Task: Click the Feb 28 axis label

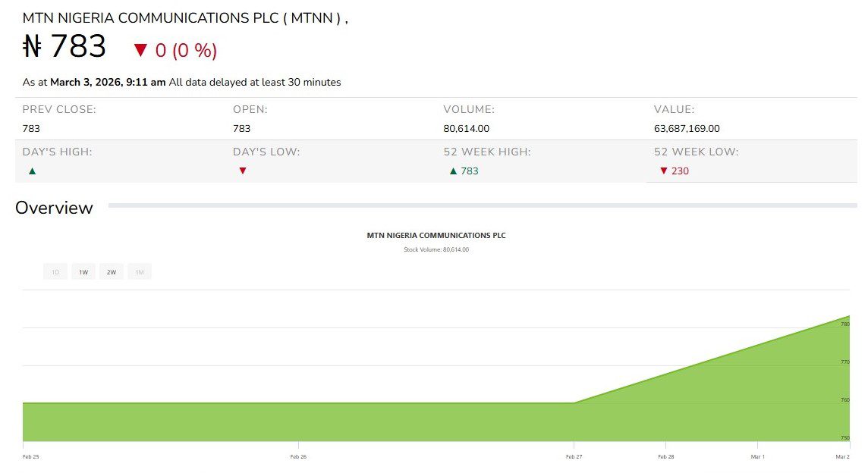Action: [666, 456]
